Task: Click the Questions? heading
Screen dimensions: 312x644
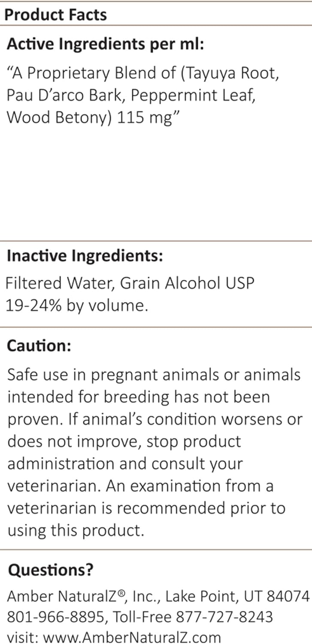Action: 51,570
